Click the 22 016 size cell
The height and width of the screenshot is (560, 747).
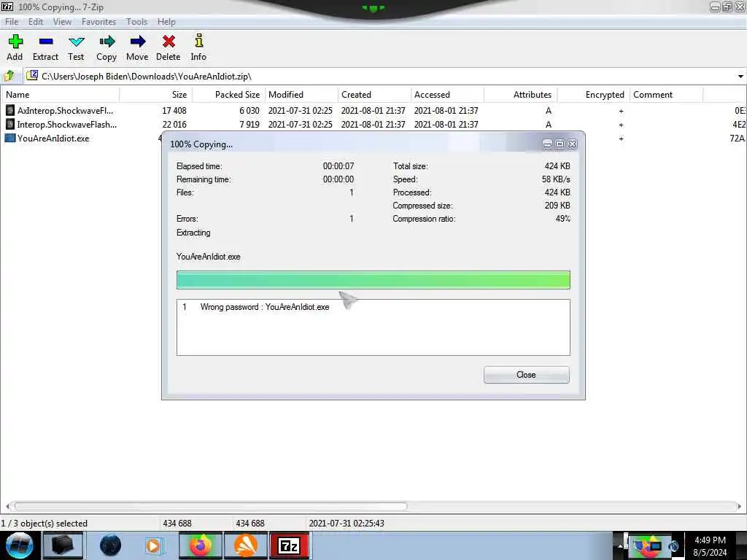[x=174, y=124]
